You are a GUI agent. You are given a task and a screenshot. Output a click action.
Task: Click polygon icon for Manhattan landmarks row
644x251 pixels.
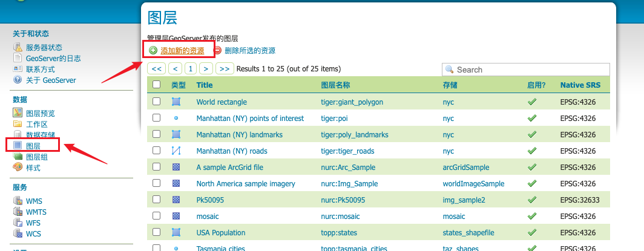click(176, 134)
